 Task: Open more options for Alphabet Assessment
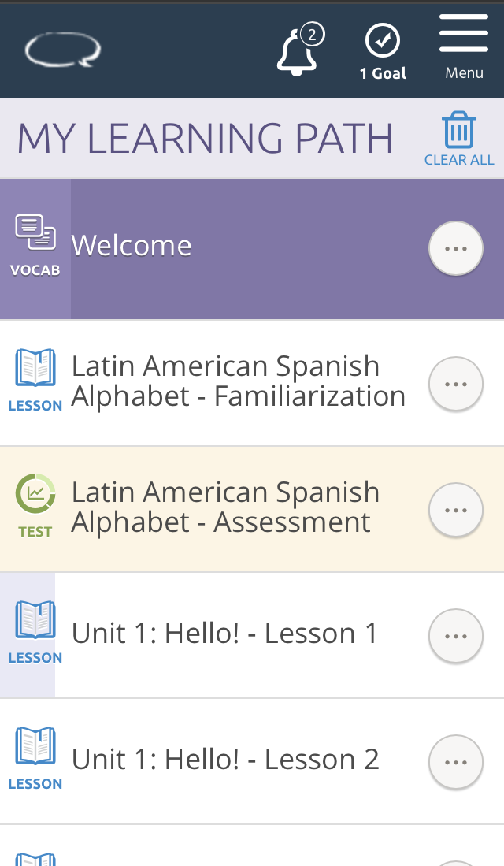[x=455, y=510]
